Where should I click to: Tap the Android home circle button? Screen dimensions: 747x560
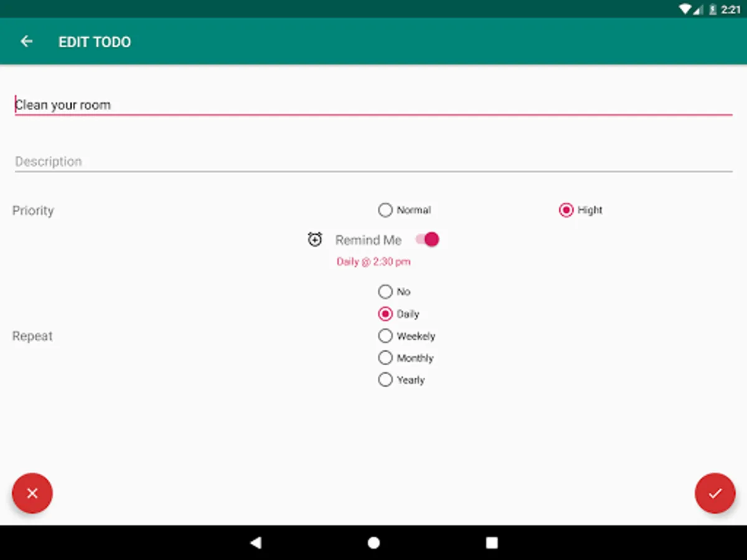point(374,543)
